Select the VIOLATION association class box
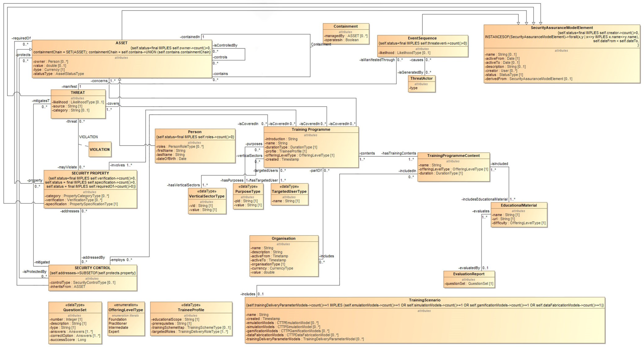 pyautogui.click(x=100, y=149)
